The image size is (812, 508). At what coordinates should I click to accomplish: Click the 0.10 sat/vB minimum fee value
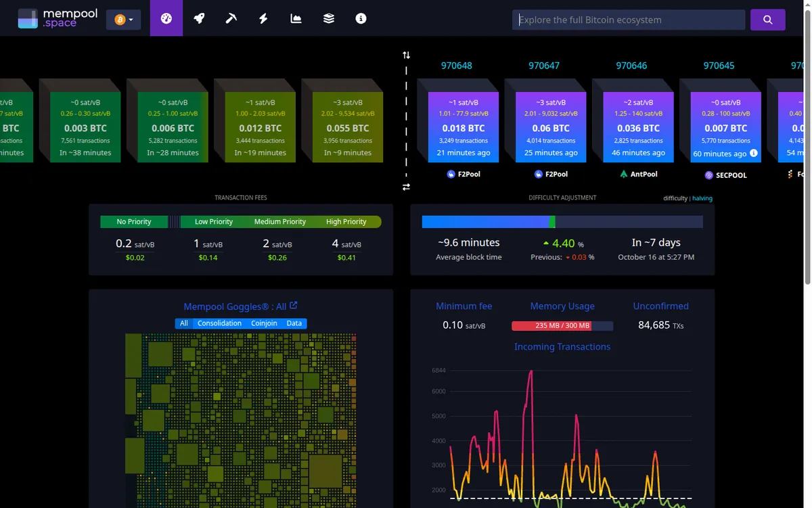coord(464,325)
